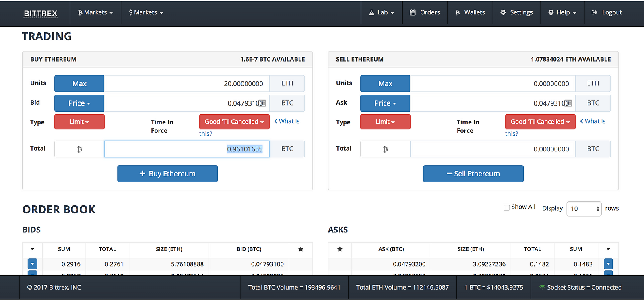Click the 1 BTC price in footer
Screen dimensions: 644x300
pyautogui.click(x=494, y=287)
